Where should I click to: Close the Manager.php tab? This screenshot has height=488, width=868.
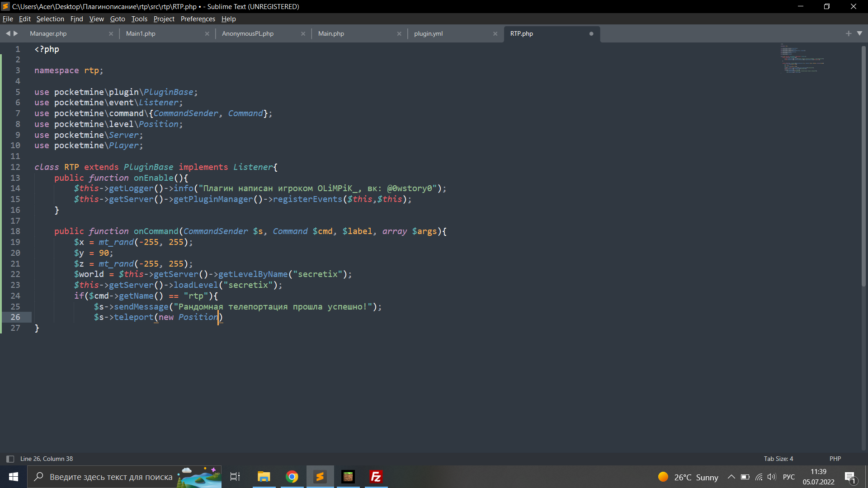[x=111, y=33]
